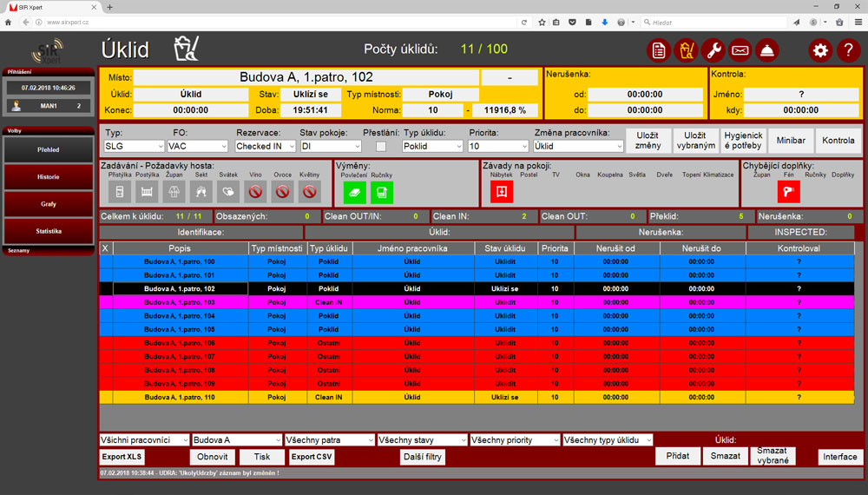Image resolution: width=868 pixels, height=495 pixels.
Task: Open the reception bell icon
Action: pyautogui.click(x=766, y=50)
